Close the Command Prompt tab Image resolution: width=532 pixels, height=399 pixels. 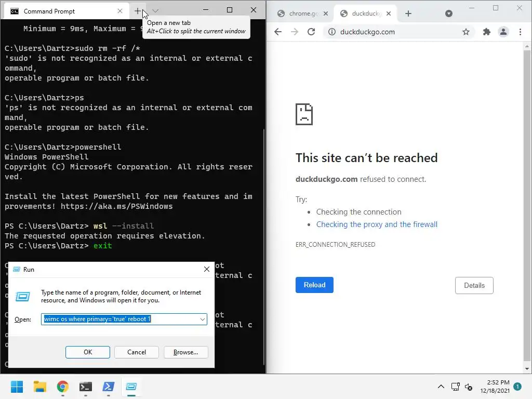click(120, 11)
